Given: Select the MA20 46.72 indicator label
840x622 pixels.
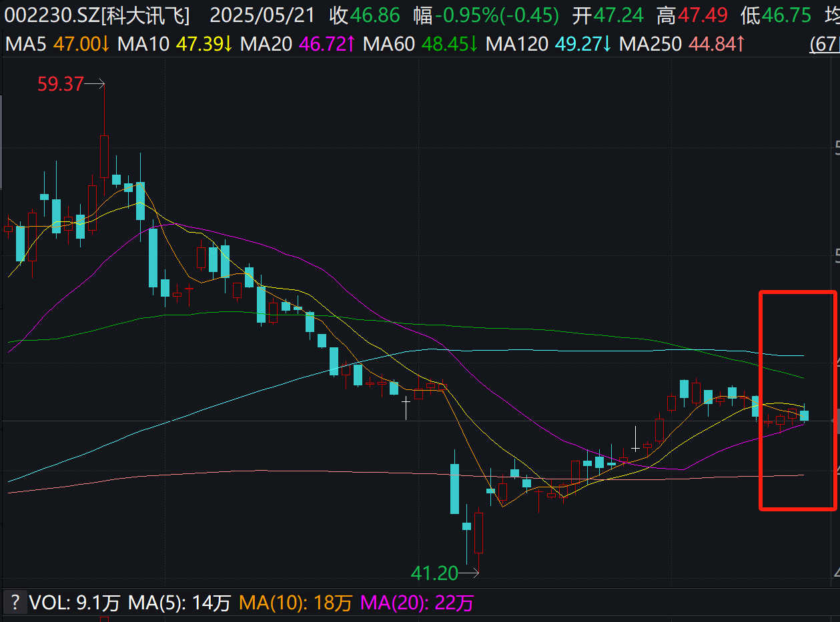Looking at the screenshot, I should (298, 45).
